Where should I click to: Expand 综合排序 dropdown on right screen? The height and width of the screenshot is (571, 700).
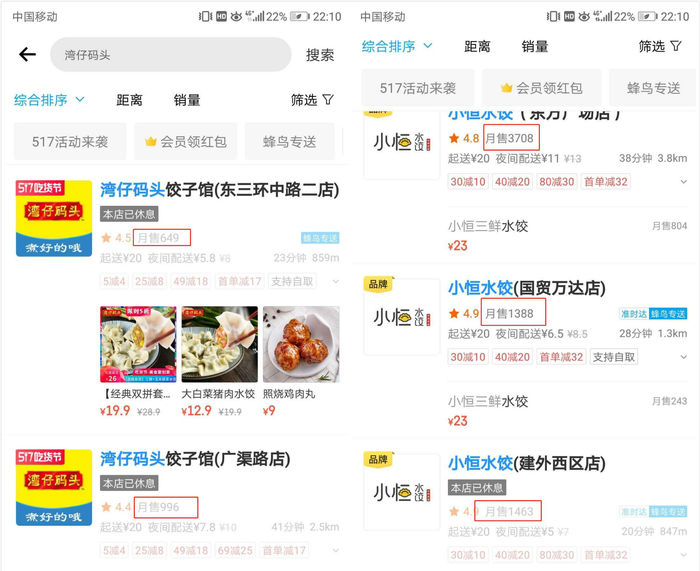397,46
